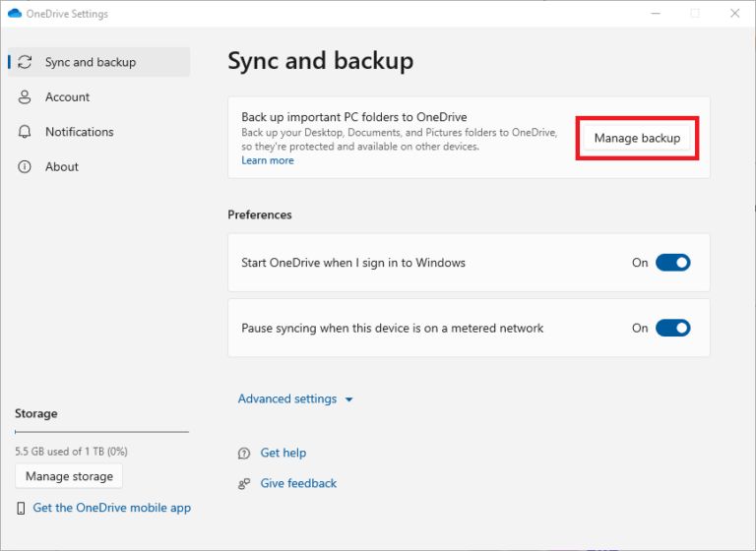Viewport: 756px width, 551px height.
Task: Click the Notifications bell icon
Action: click(25, 132)
